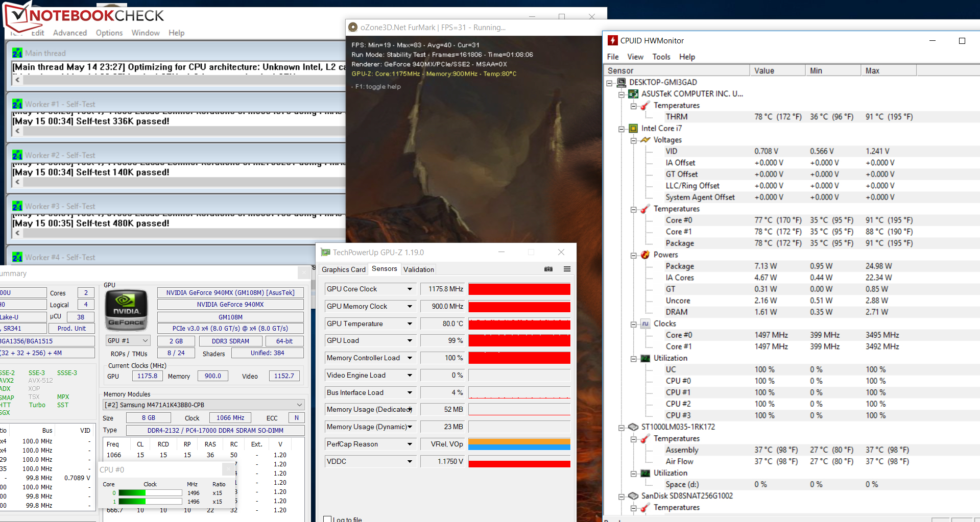
Task: Open the GPU Load sensor dropdown
Action: [x=410, y=340]
